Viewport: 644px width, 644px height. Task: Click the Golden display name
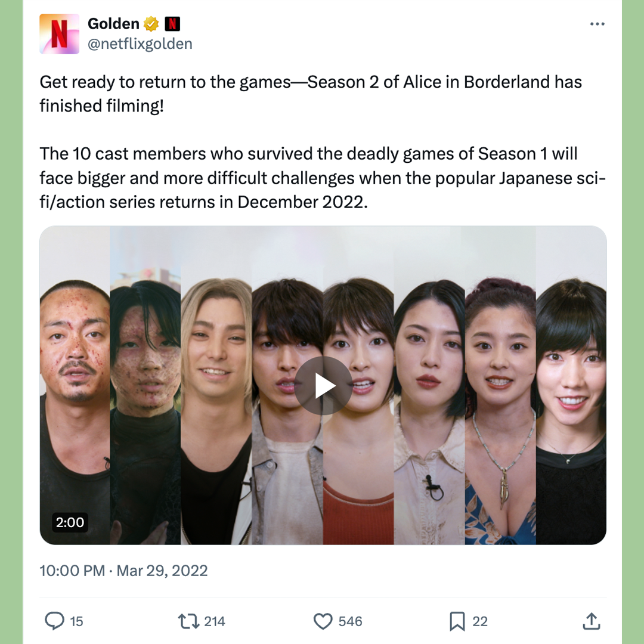(x=113, y=24)
